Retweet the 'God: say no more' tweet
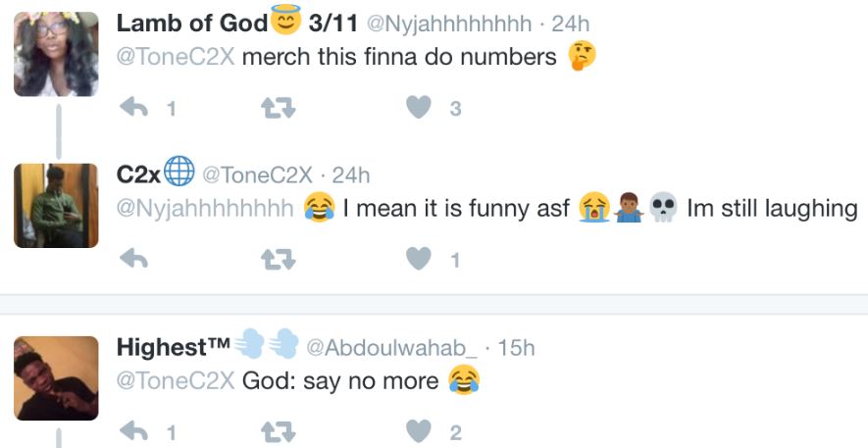This screenshot has width=868, height=448. [278, 432]
